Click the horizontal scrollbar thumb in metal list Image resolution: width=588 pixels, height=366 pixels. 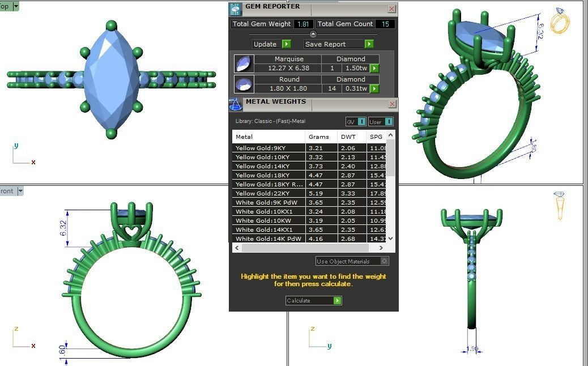[x=305, y=248]
